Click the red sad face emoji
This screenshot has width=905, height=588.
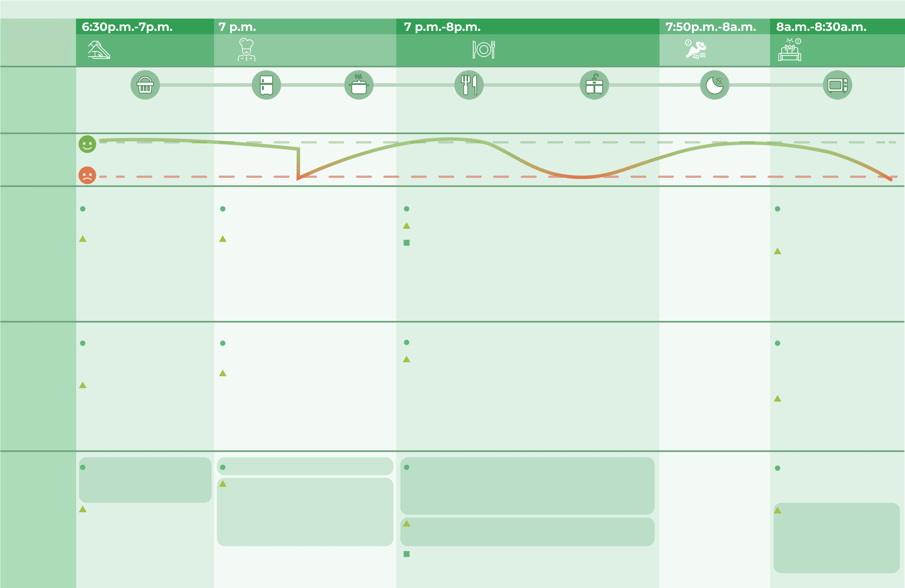pyautogui.click(x=87, y=175)
